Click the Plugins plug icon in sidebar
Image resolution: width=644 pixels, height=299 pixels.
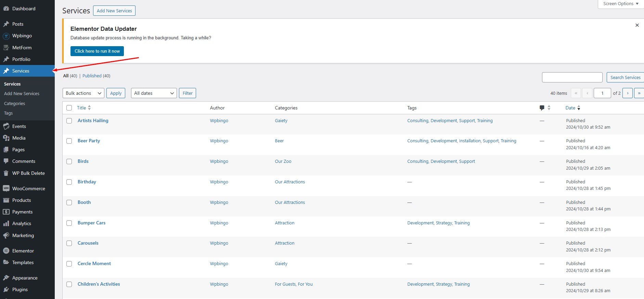pos(6,289)
